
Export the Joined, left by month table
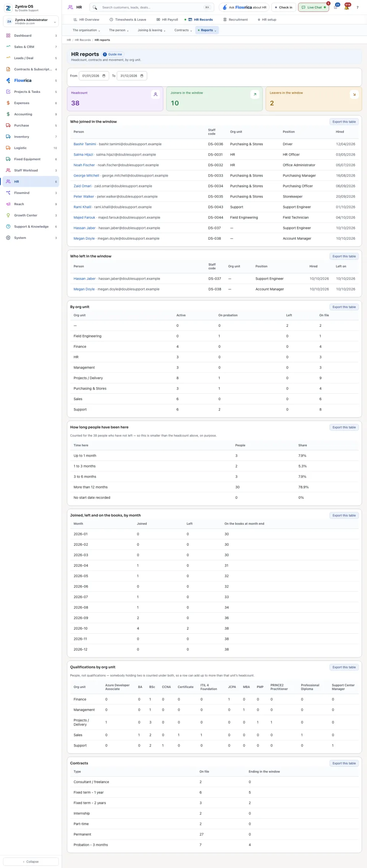tap(344, 515)
